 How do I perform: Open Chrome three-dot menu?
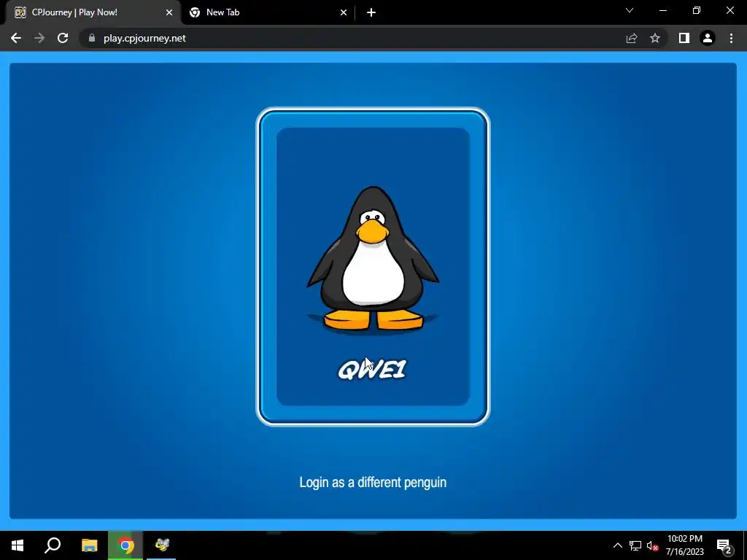pyautogui.click(x=731, y=38)
